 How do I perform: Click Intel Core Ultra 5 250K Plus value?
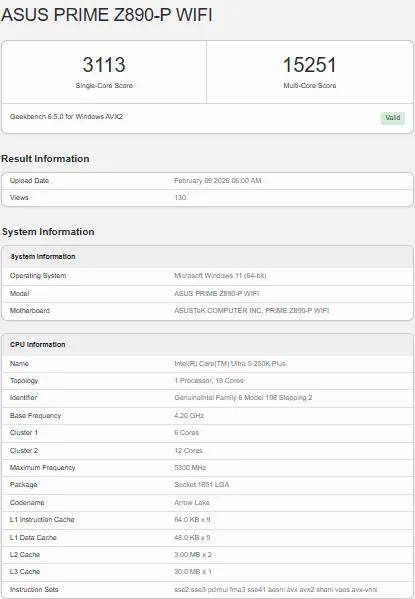230,363
